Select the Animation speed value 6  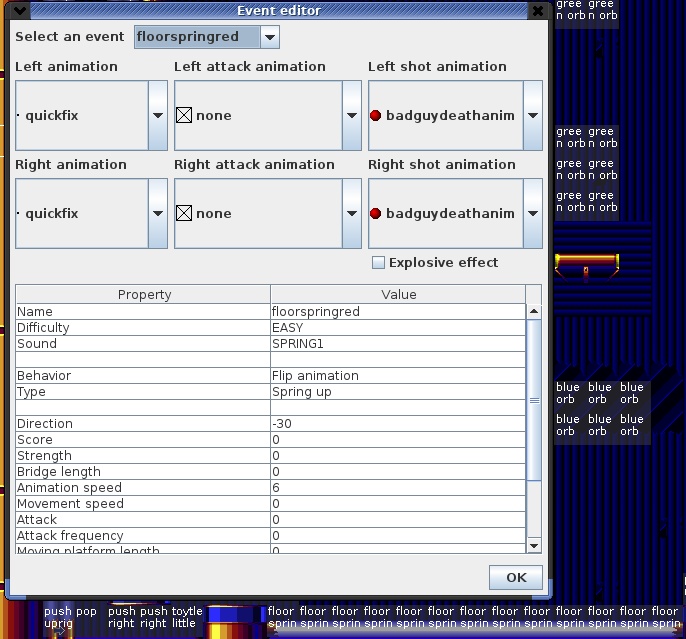(398, 487)
